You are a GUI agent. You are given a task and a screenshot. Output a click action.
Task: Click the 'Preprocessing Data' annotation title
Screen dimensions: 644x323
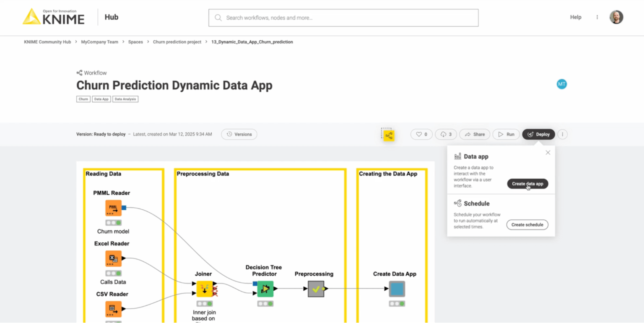[x=203, y=174]
